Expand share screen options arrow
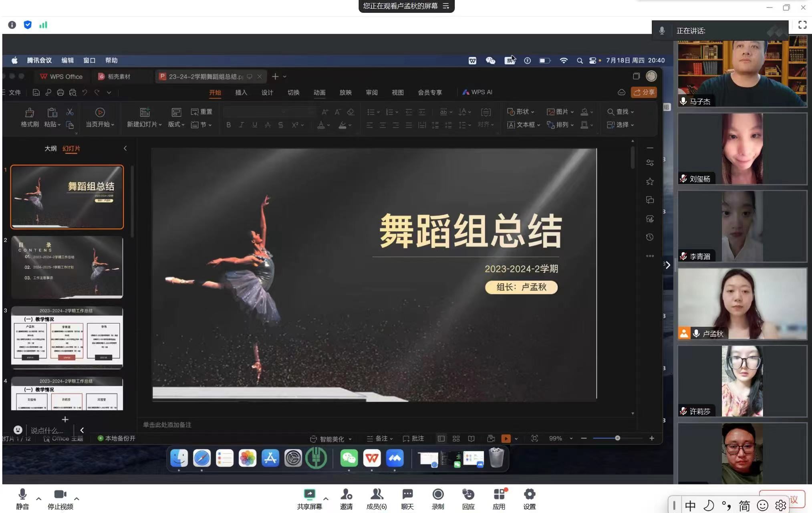 (326, 499)
